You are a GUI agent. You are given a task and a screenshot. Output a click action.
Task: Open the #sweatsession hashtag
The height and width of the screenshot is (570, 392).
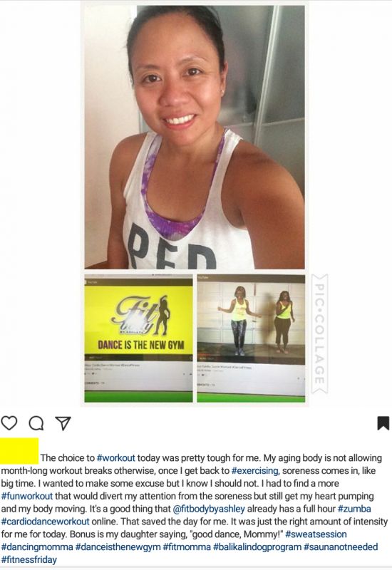[x=316, y=534]
